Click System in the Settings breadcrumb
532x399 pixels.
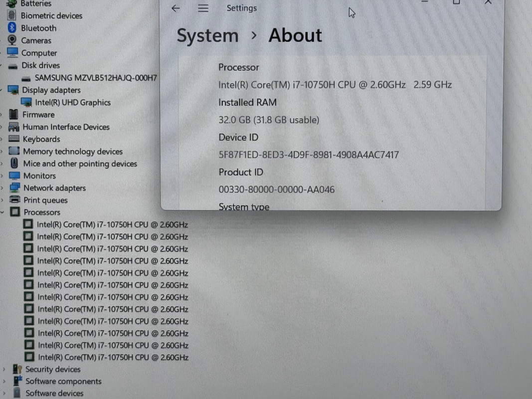coord(207,35)
